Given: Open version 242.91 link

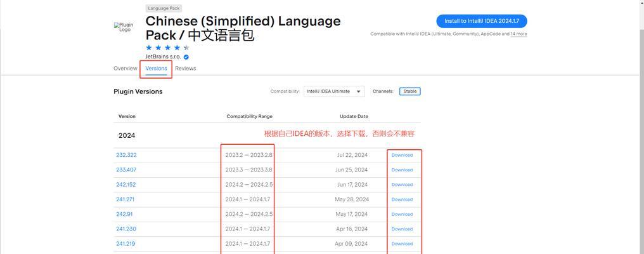Looking at the screenshot, I should 124,214.
